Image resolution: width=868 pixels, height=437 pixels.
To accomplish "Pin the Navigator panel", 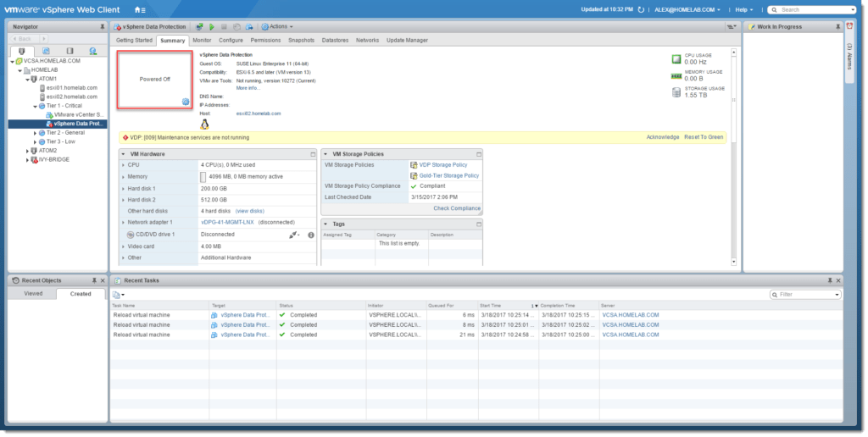I will pyautogui.click(x=102, y=26).
